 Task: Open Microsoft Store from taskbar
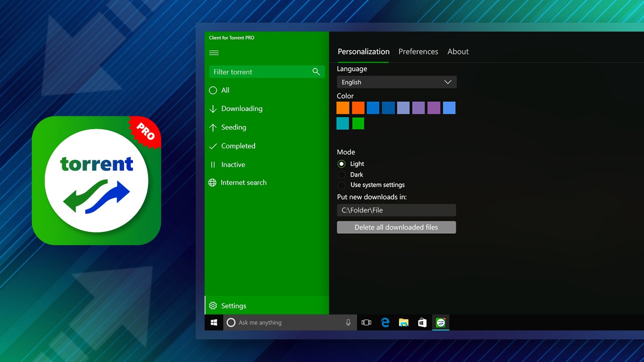(x=422, y=322)
